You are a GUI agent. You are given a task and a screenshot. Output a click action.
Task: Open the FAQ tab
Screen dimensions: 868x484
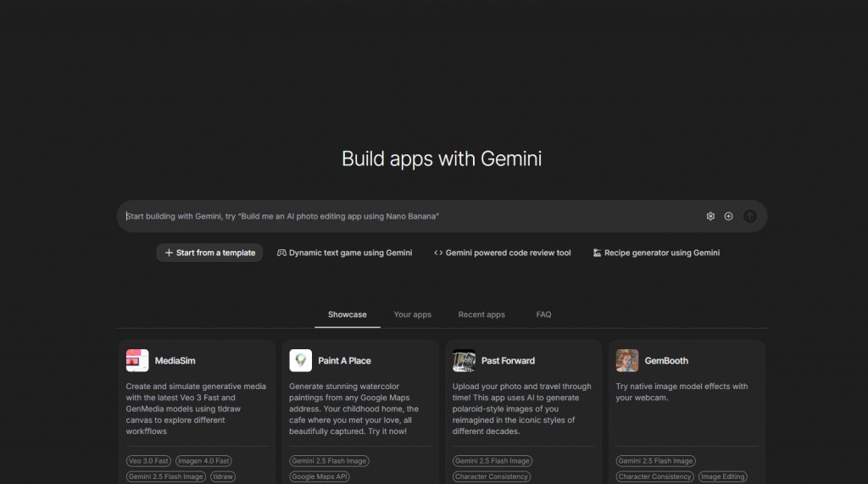point(543,314)
